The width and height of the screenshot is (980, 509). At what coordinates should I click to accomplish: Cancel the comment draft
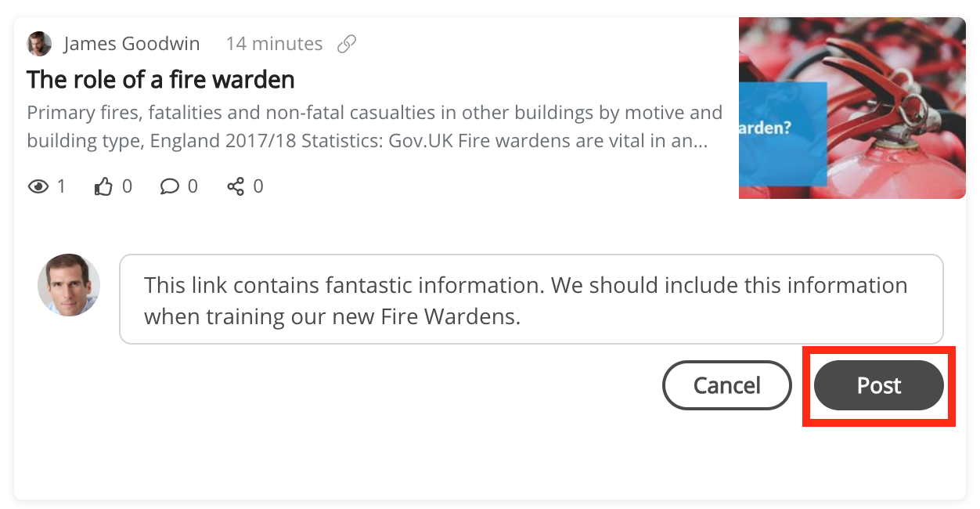click(726, 385)
